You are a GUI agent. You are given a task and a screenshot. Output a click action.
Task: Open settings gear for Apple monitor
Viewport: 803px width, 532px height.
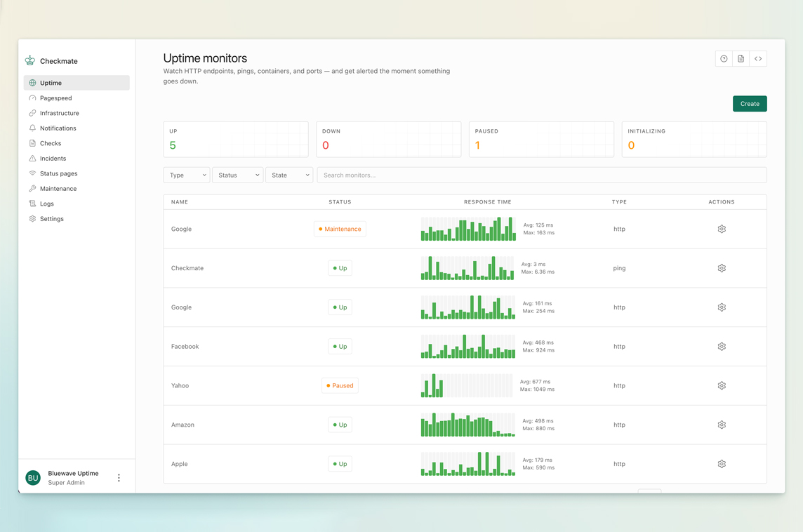pos(722,464)
